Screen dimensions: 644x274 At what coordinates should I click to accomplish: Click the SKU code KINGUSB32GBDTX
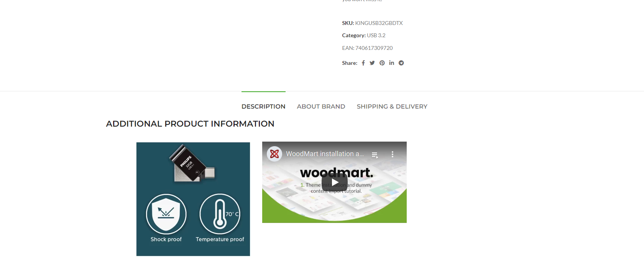tap(379, 23)
